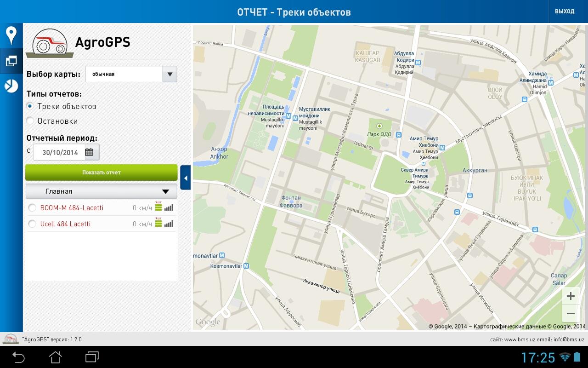Click the report date field 30/10/2014
The width and height of the screenshot is (588, 368).
pyautogui.click(x=60, y=152)
